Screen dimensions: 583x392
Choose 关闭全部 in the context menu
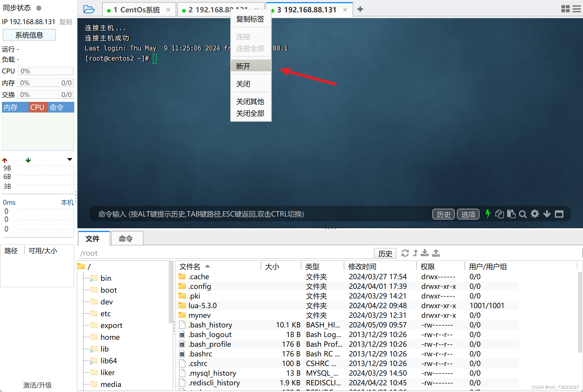251,113
